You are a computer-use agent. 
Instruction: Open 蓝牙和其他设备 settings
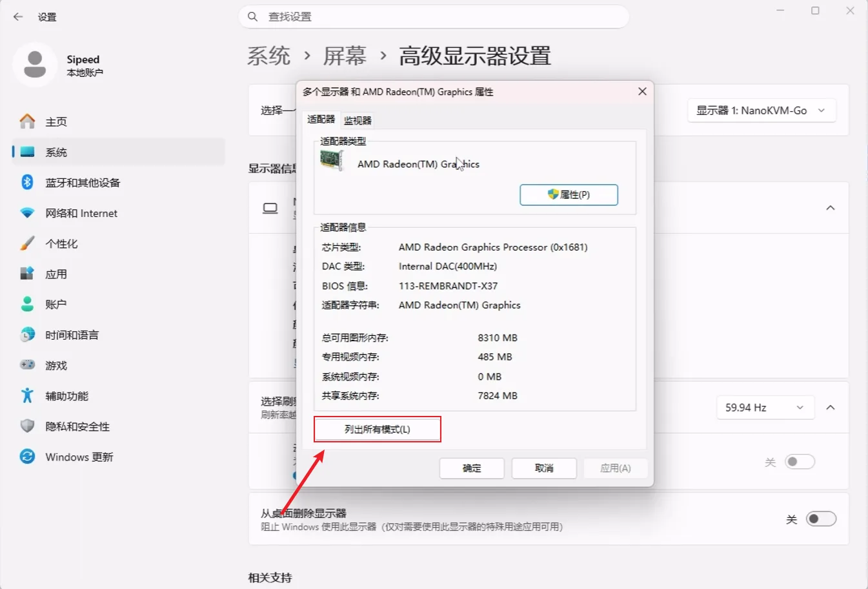pyautogui.click(x=118, y=182)
